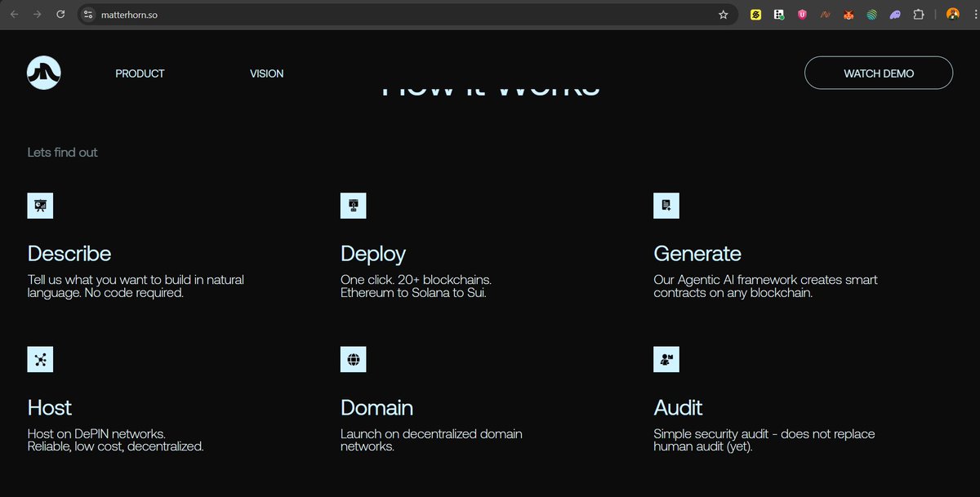The height and width of the screenshot is (497, 980).
Task: Click the Host heading
Action: pyautogui.click(x=50, y=407)
